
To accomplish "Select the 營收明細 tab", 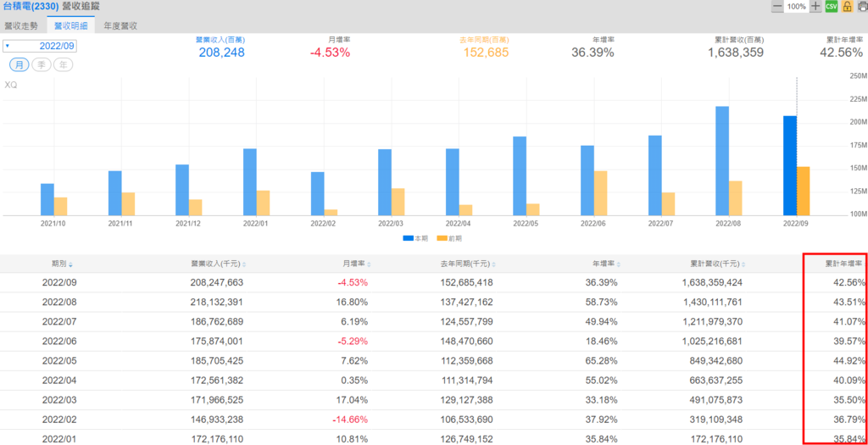I will (71, 25).
